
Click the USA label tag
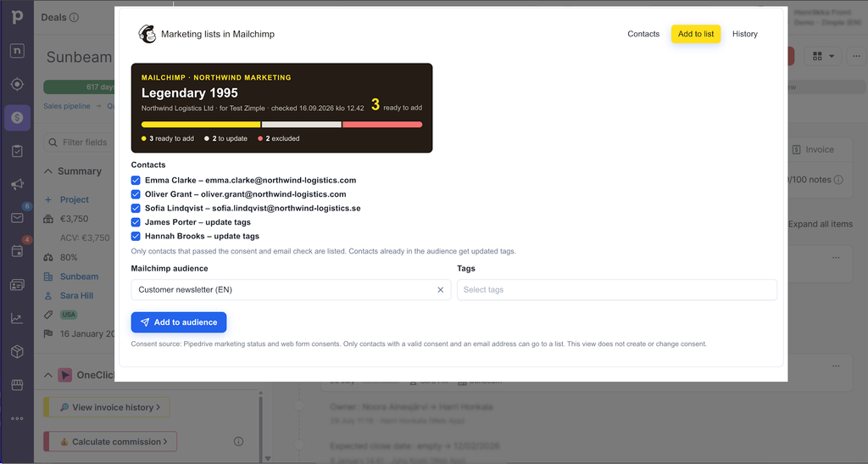(69, 315)
